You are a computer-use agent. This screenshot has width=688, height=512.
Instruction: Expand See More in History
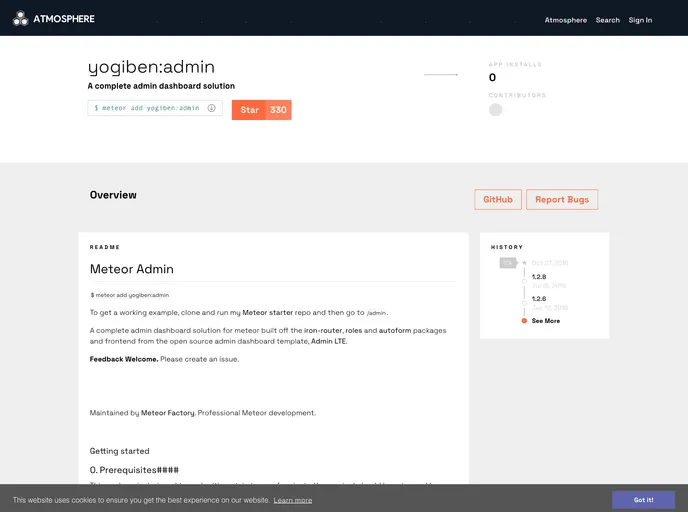pyautogui.click(x=545, y=321)
